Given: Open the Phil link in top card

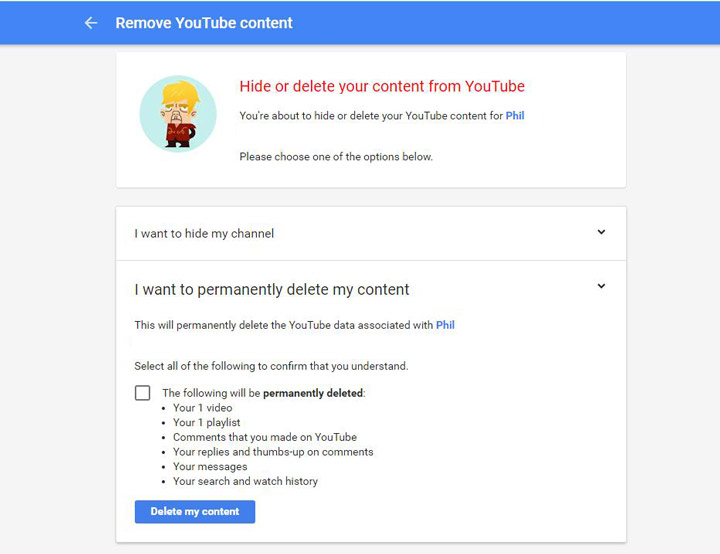Looking at the screenshot, I should (x=515, y=116).
